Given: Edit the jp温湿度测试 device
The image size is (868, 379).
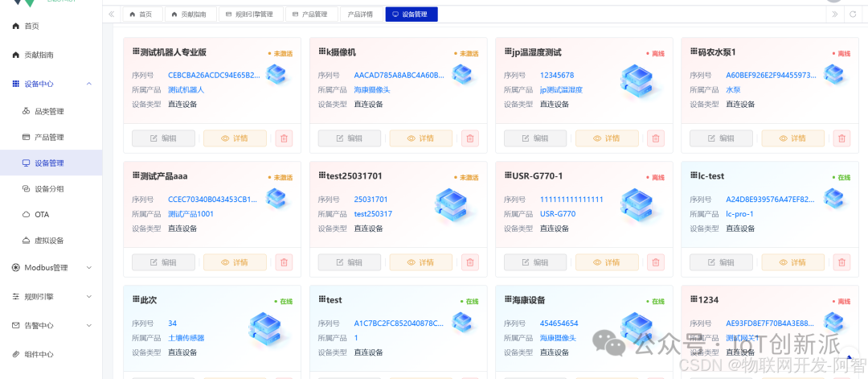Looking at the screenshot, I should pos(535,138).
